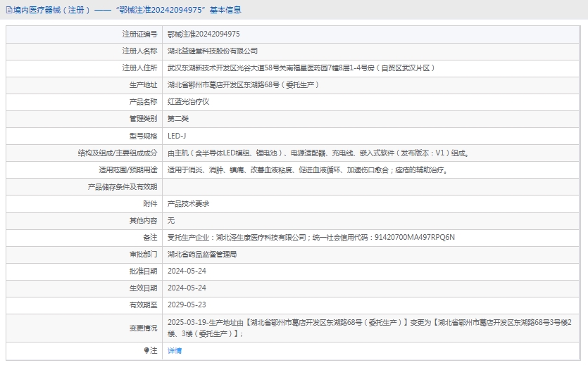Click the 结构及组成 description text
The height and width of the screenshot is (365, 588).
click(318, 153)
